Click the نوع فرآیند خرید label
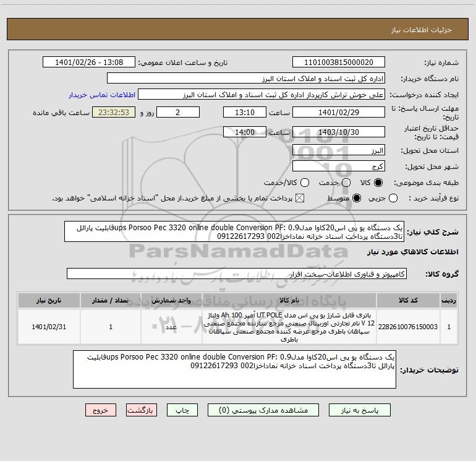The height and width of the screenshot is (461, 476). (433, 198)
